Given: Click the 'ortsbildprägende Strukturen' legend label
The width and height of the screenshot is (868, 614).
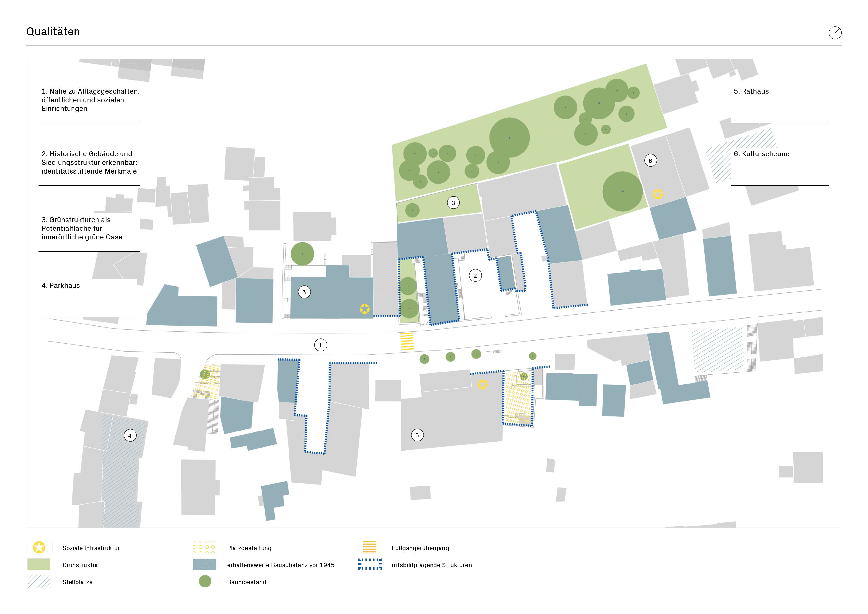Looking at the screenshot, I should pos(432,565).
